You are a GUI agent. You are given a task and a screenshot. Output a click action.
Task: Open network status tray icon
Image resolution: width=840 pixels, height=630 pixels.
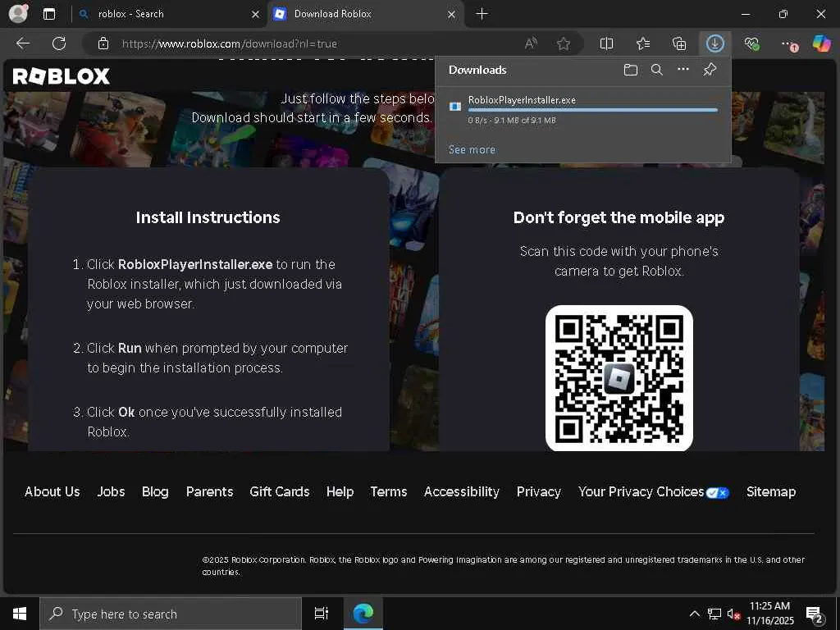(714, 614)
